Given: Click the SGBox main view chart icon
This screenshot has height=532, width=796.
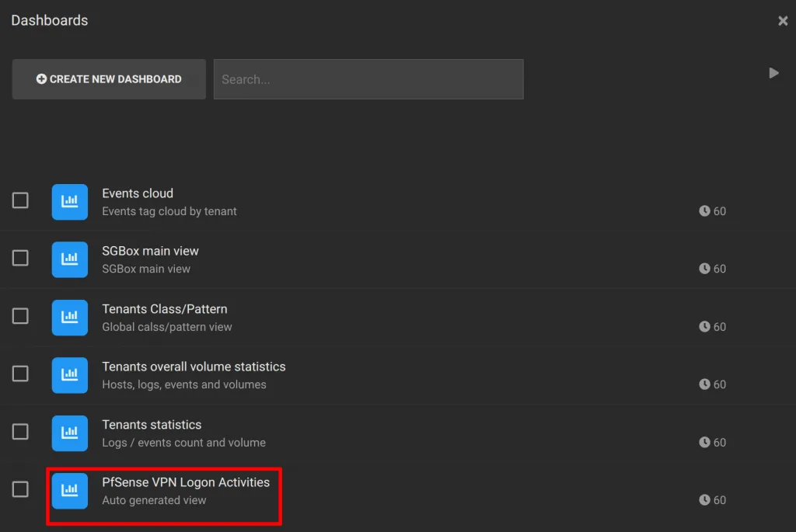Looking at the screenshot, I should click(x=69, y=259).
